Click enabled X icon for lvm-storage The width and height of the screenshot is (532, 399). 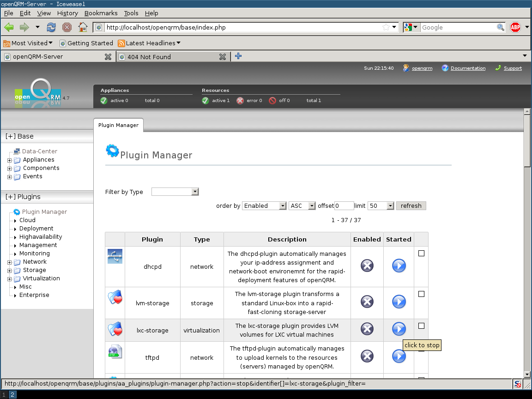click(367, 302)
